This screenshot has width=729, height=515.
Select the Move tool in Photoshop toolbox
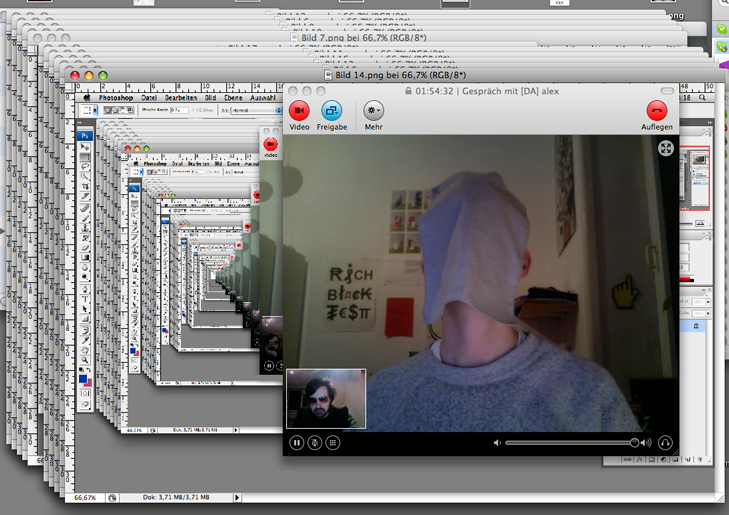click(x=85, y=147)
